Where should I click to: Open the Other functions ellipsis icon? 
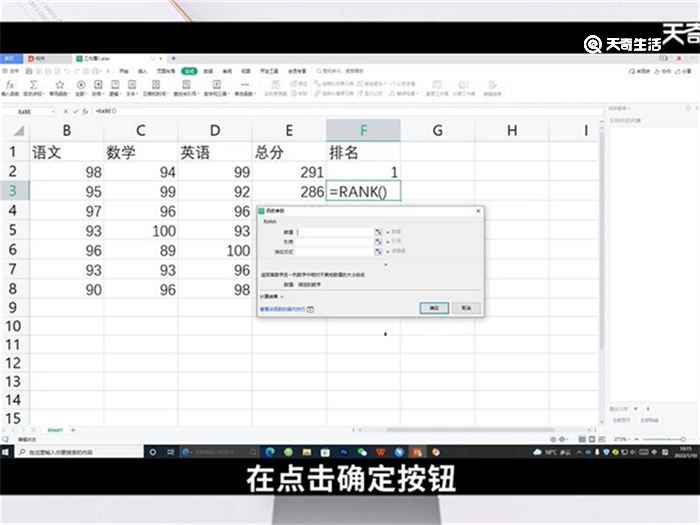point(245,85)
